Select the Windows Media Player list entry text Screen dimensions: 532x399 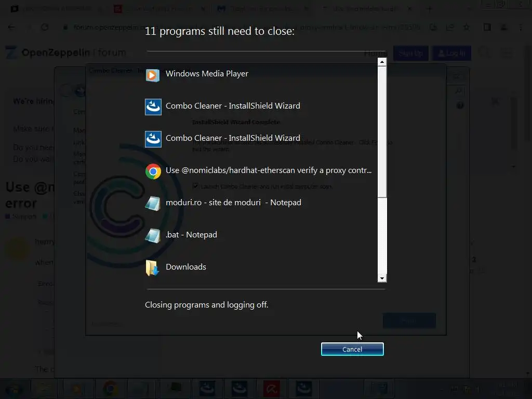tap(207, 74)
